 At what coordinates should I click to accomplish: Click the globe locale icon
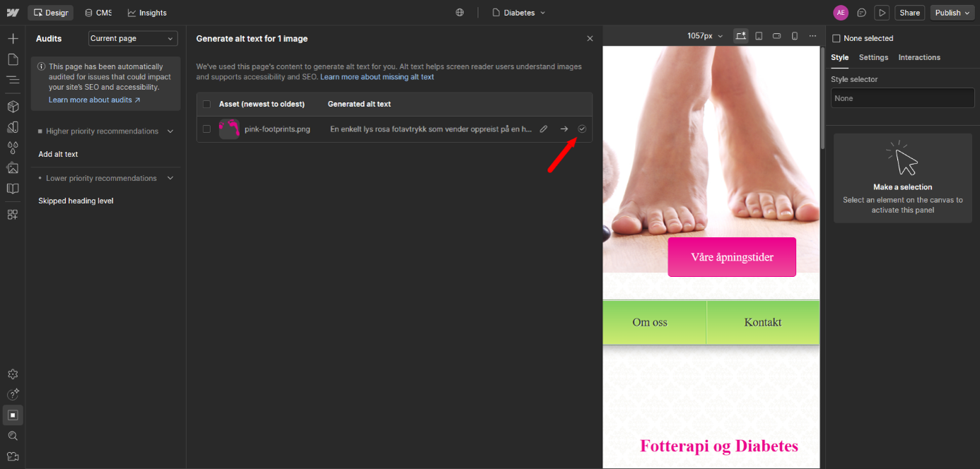tap(460, 13)
